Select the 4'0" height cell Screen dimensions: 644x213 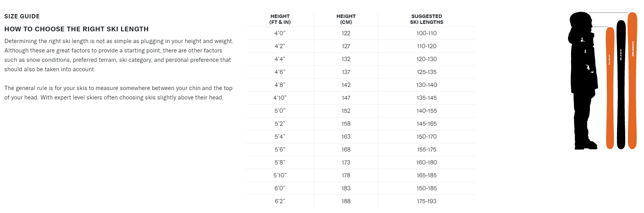click(280, 33)
